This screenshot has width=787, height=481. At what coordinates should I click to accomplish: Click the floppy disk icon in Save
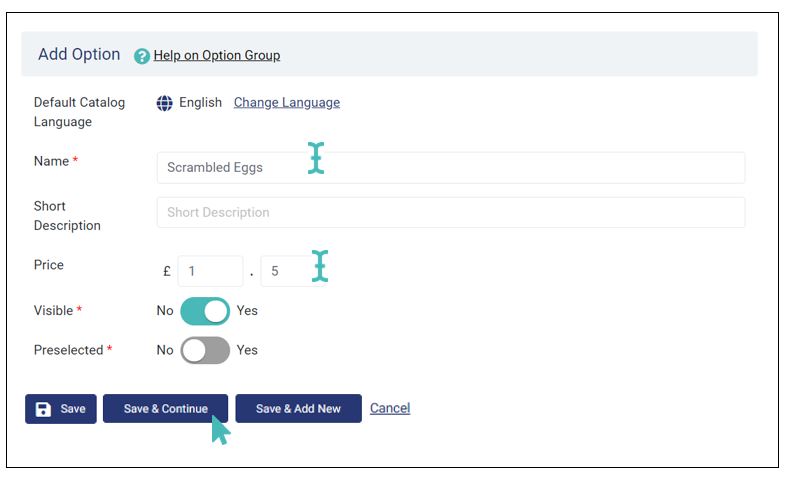(x=43, y=409)
